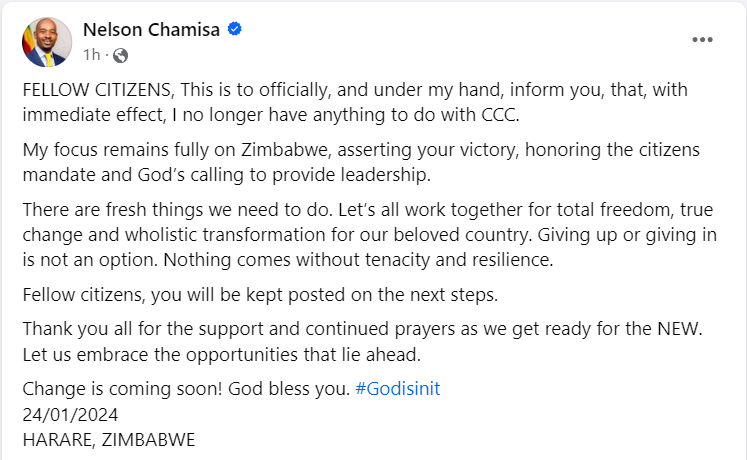Image resolution: width=747 pixels, height=460 pixels.
Task: Click the line starting 'My focus remains fully'
Action: (x=361, y=150)
